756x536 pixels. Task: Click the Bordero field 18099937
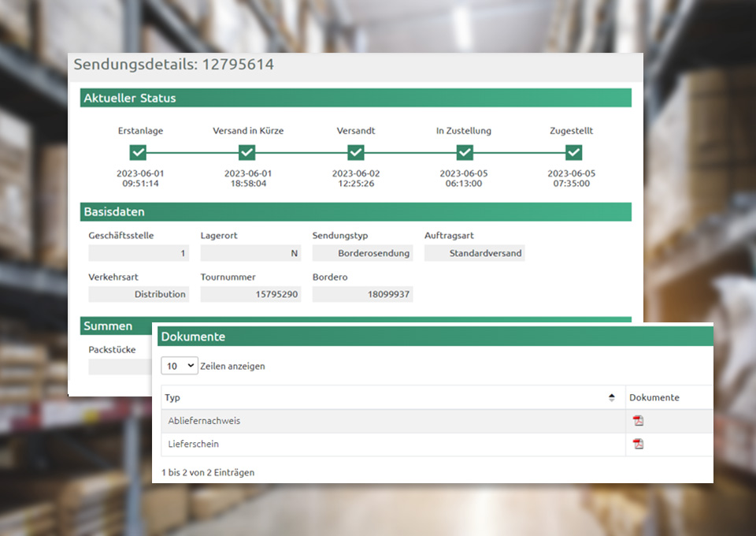pos(362,294)
